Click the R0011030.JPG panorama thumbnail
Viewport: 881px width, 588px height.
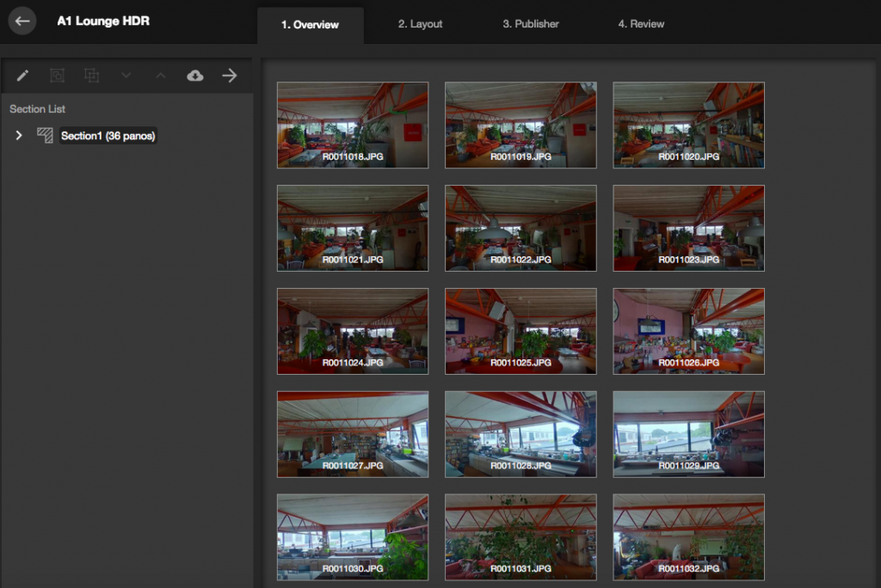click(353, 537)
